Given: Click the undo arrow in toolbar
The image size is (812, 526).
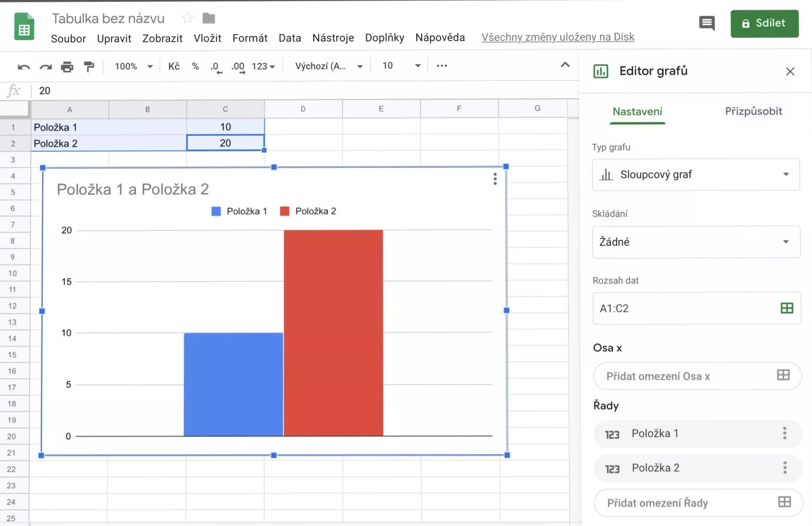Looking at the screenshot, I should pyautogui.click(x=24, y=67).
